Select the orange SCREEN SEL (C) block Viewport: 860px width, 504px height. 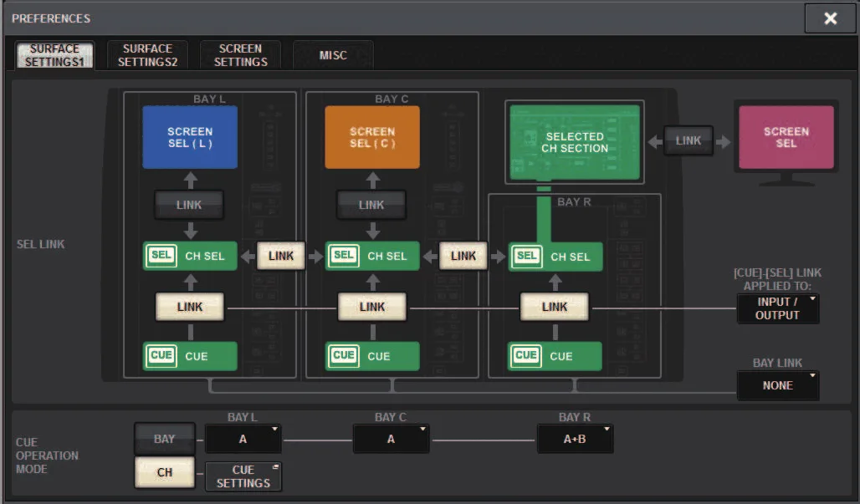pos(372,137)
